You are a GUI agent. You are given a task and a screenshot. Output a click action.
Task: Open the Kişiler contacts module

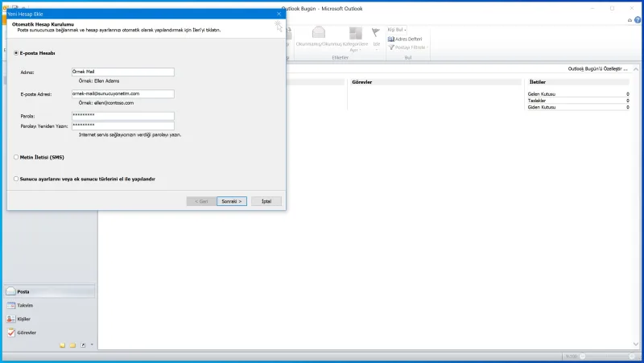point(50,319)
